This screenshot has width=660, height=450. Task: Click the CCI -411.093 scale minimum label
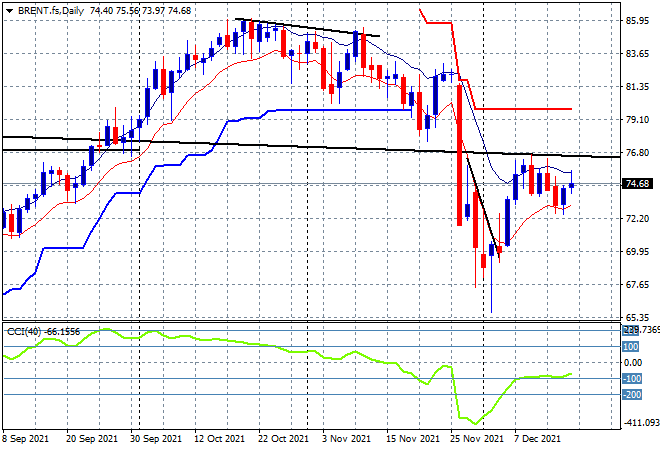641,422
